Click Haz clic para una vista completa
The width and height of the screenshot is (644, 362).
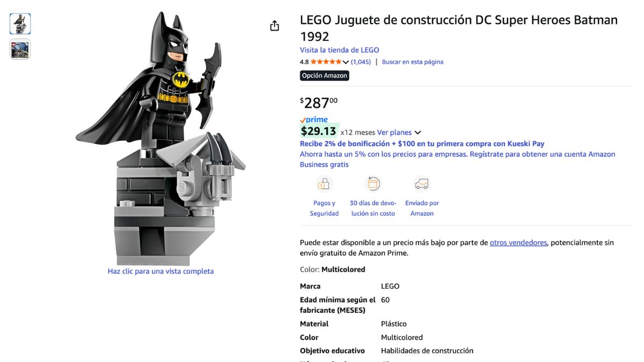[160, 271]
